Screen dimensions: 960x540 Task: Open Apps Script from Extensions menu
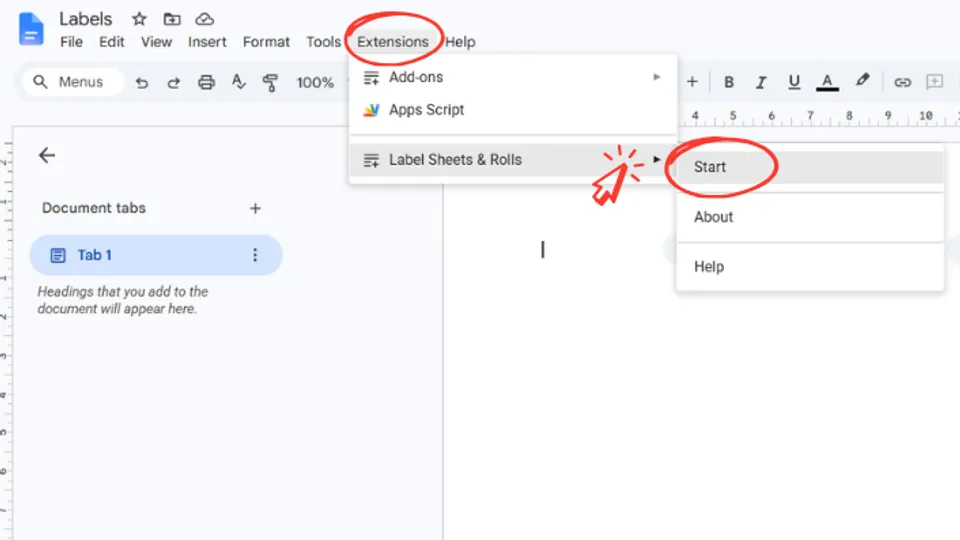coord(513,110)
